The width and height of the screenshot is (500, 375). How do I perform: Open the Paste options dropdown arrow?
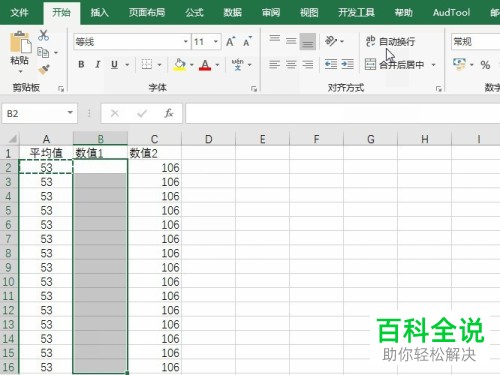[x=20, y=71]
